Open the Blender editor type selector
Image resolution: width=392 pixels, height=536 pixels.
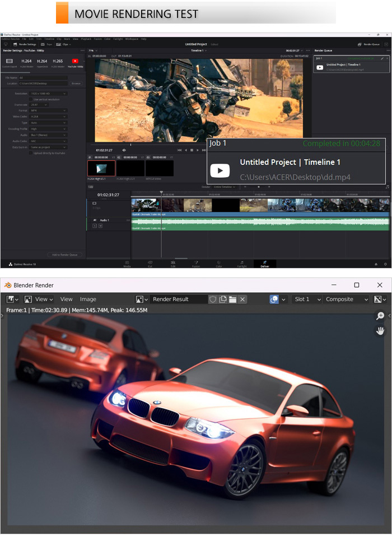12,299
